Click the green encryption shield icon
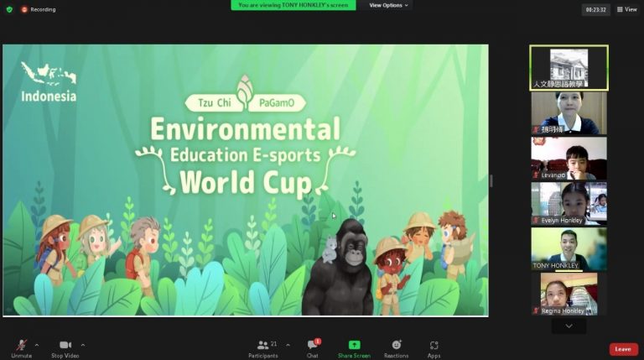The height and width of the screenshot is (360, 644). pos(9,9)
